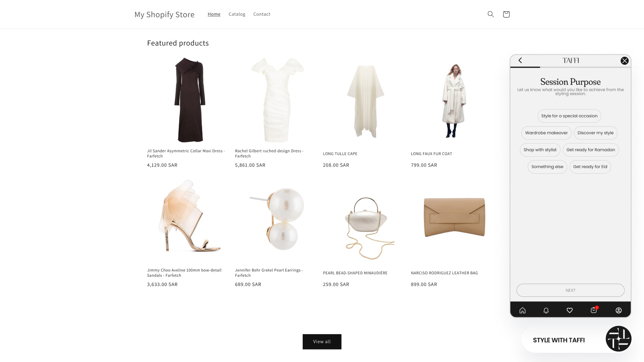Select 'Style for a special occasion' option
The height and width of the screenshot is (362, 644).
[x=569, y=116]
